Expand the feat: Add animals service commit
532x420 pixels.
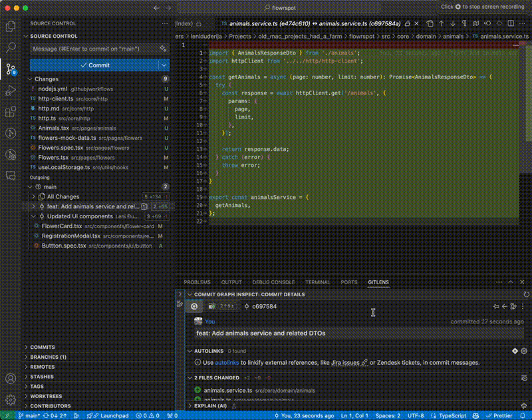tap(34, 206)
